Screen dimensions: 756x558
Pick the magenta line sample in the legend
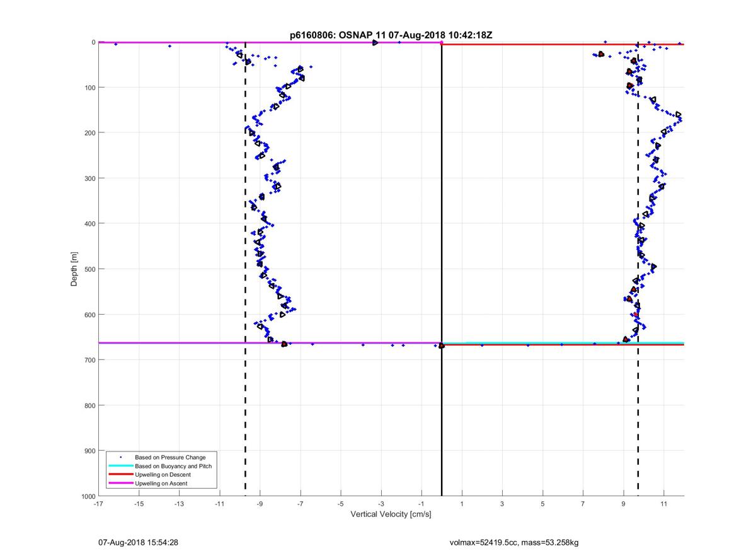[120, 483]
